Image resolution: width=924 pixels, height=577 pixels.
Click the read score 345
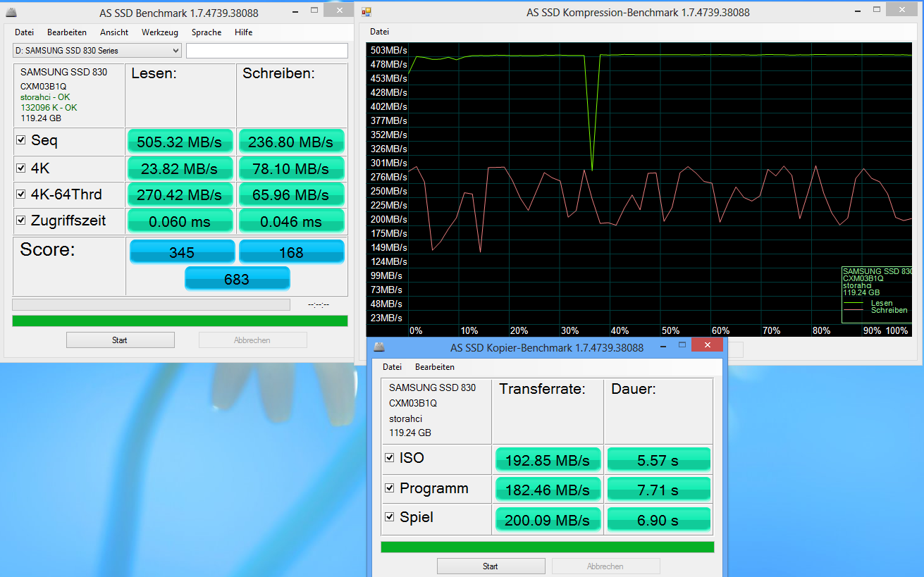(182, 252)
